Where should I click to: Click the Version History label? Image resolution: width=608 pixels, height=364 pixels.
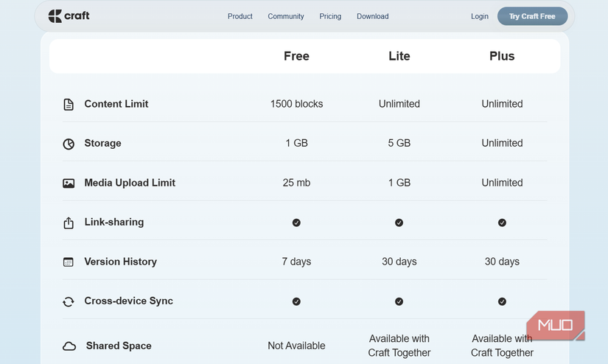click(x=121, y=262)
